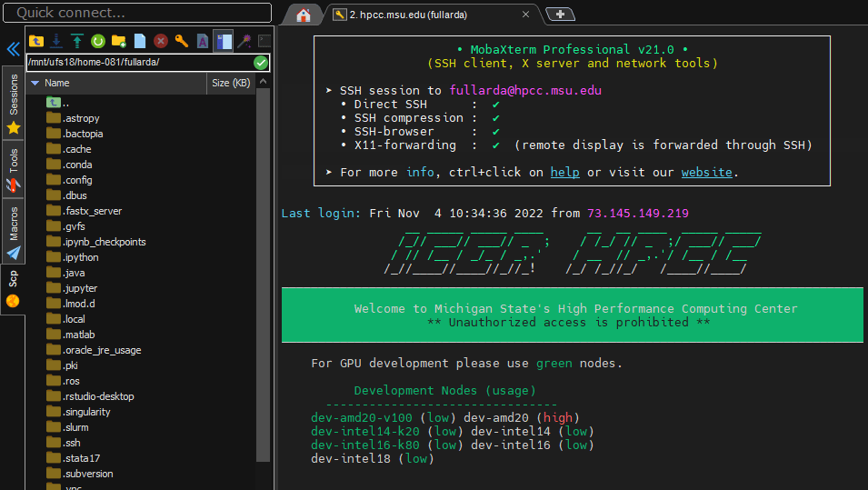Click the IP address 73.145.149.219
This screenshot has height=490, width=868.
pyautogui.click(x=638, y=213)
